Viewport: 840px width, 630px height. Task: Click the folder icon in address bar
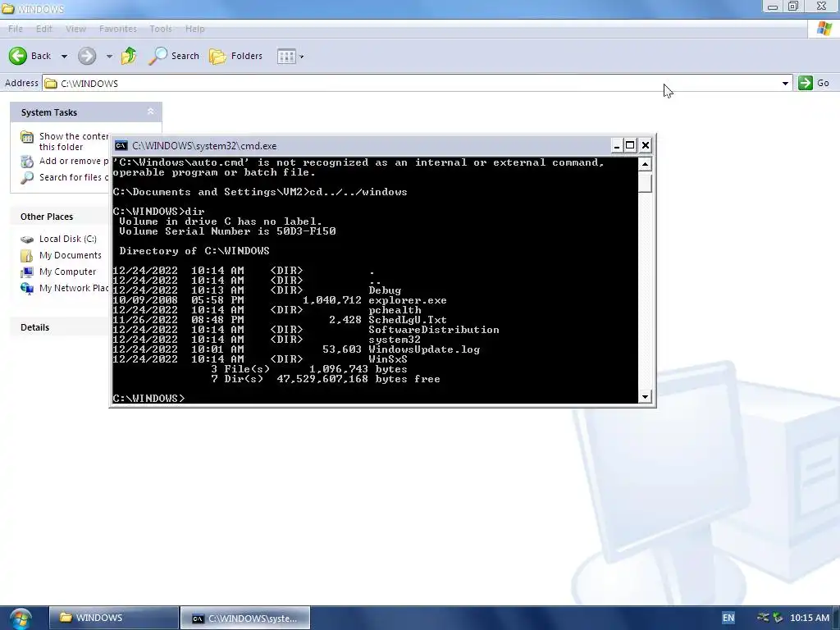click(x=51, y=83)
